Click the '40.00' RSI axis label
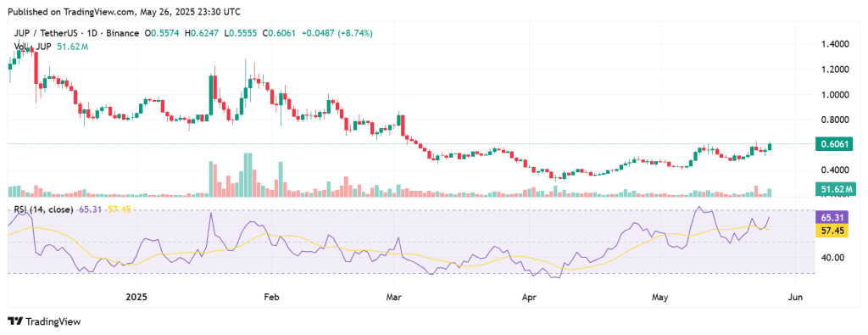 832,258
